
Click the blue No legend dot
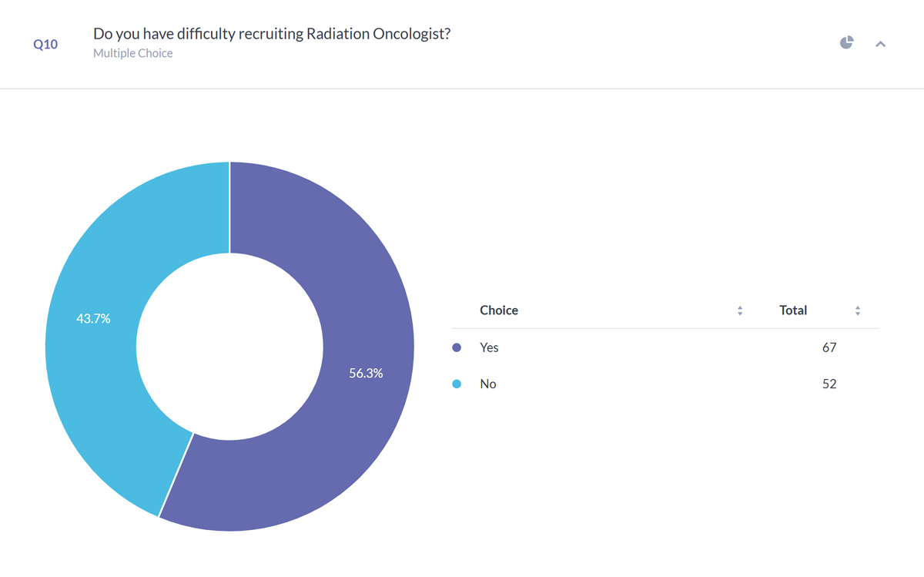click(x=457, y=384)
